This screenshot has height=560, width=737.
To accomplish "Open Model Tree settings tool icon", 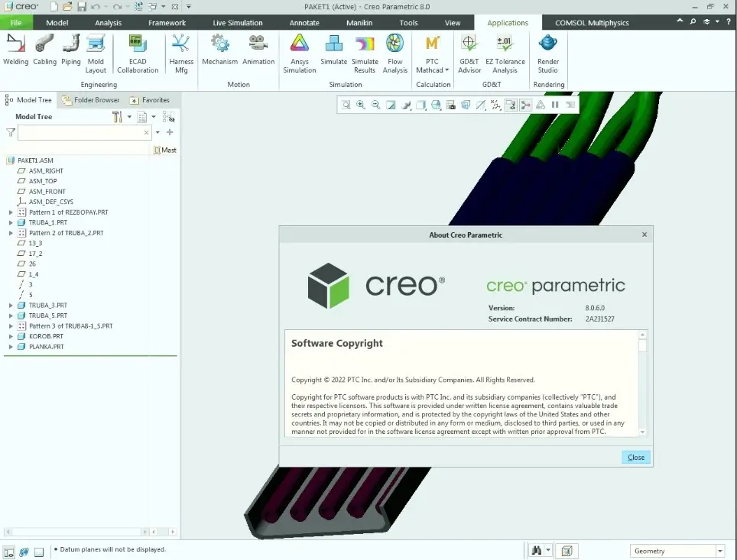I will click(x=117, y=117).
